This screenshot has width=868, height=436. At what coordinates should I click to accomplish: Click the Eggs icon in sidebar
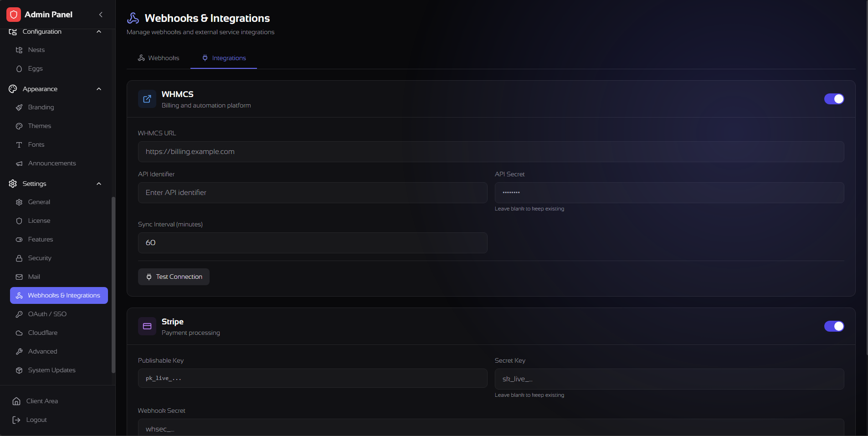coord(19,69)
